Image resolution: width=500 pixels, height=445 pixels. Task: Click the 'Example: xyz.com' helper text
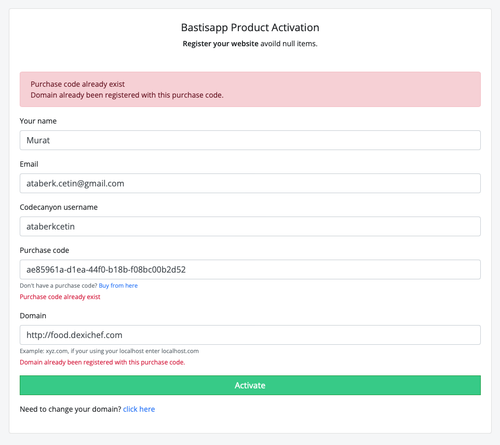tap(109, 351)
